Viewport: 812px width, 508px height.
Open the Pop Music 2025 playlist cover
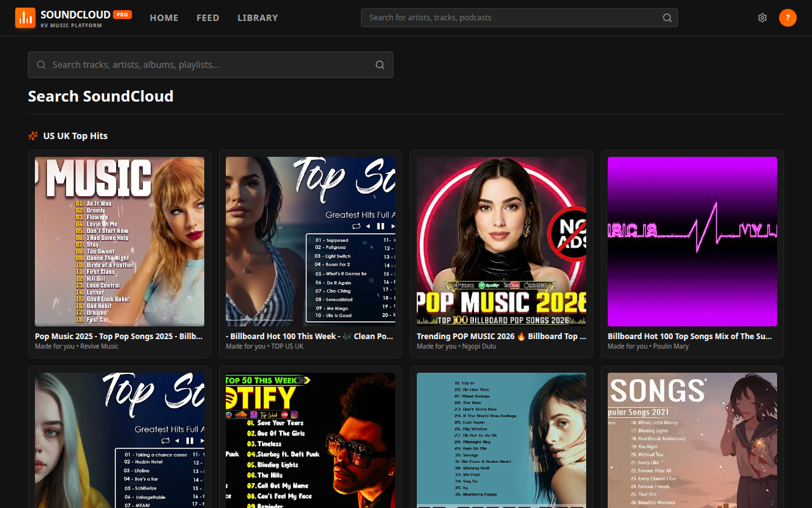(x=120, y=241)
